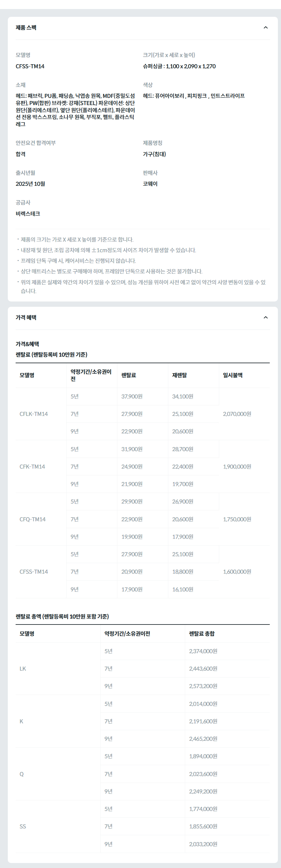Click the color text '헤드: 퓨어아이보리, 피치핑크, 민트스트라이프'
The image size is (281, 868).
tap(194, 96)
